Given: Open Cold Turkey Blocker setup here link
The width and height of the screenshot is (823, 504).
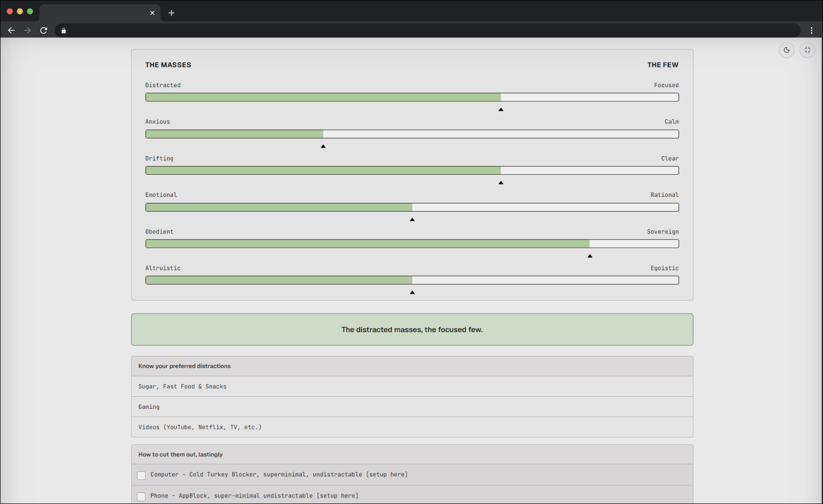Looking at the screenshot, I should [x=387, y=474].
